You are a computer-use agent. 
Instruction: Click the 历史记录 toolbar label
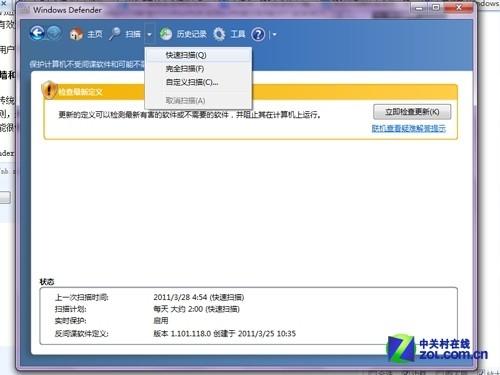[191, 34]
